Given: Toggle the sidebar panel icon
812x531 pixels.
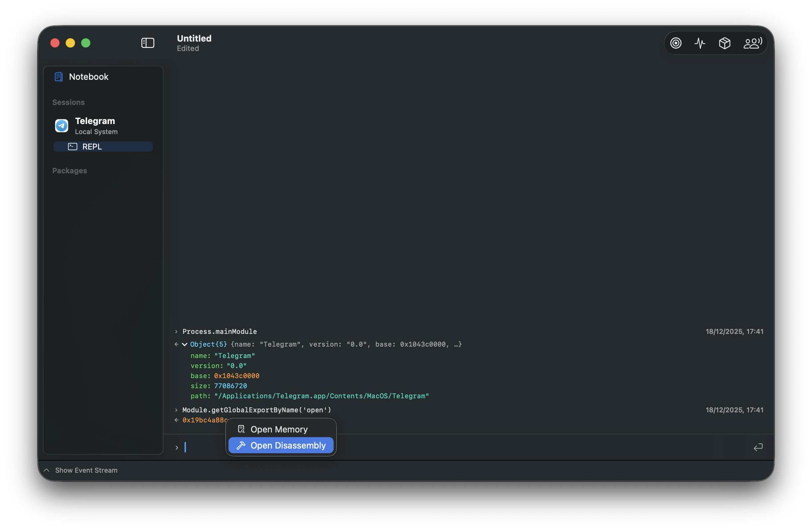Looking at the screenshot, I should point(148,43).
